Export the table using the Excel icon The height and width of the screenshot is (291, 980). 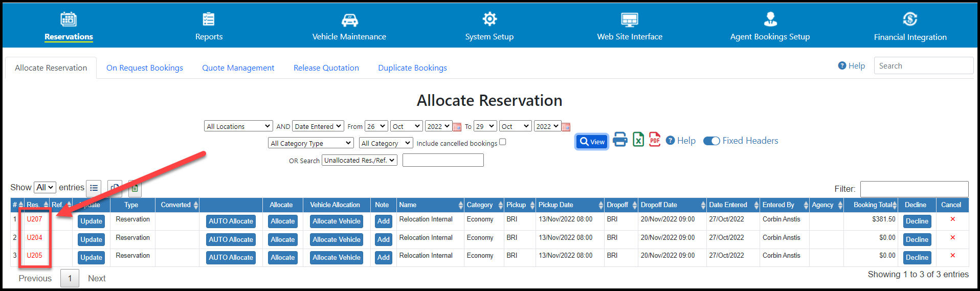click(638, 140)
